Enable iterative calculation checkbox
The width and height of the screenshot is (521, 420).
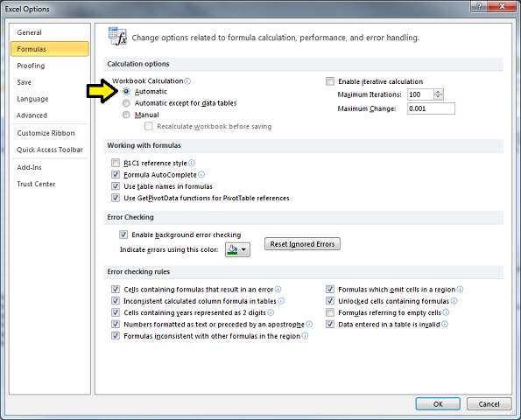tap(330, 81)
